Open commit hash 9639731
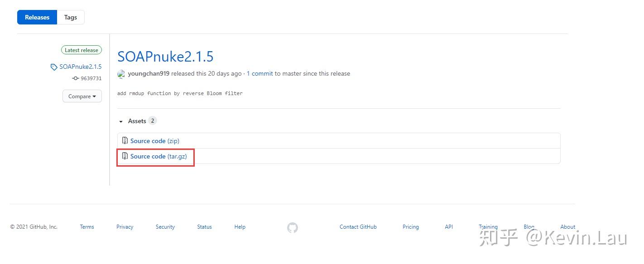 point(91,78)
